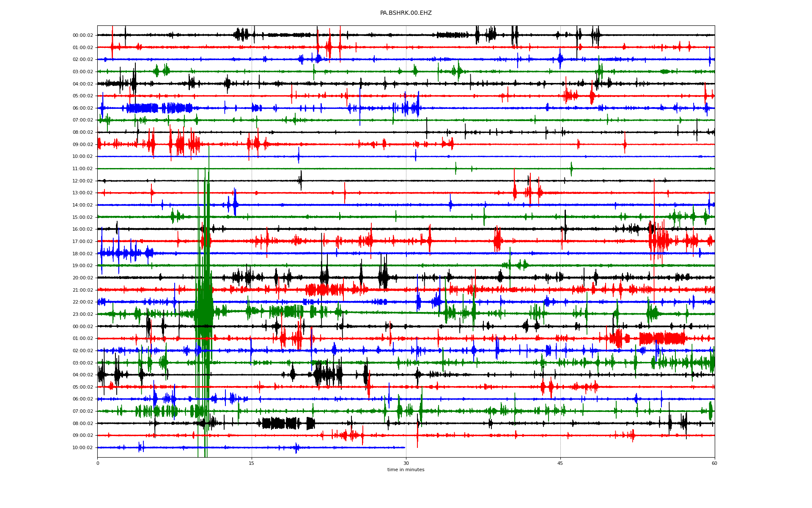Screen dimensions: 812x508
Task: Click the 0 tick on x-axis
Action: [98, 463]
